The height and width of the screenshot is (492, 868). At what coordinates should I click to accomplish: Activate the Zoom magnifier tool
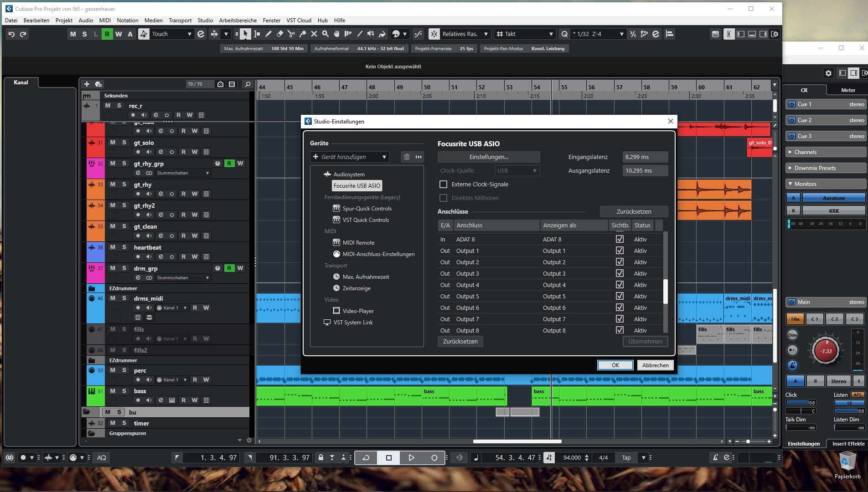tap(325, 34)
